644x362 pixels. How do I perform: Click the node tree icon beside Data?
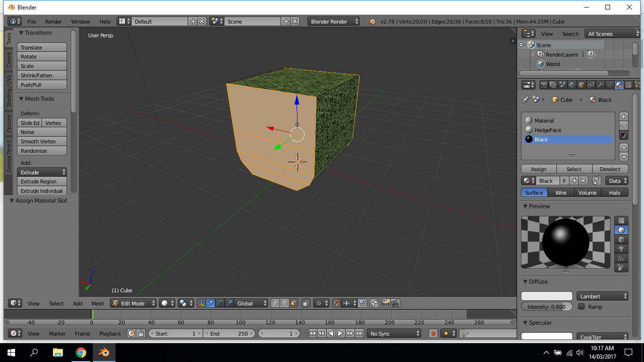point(597,181)
